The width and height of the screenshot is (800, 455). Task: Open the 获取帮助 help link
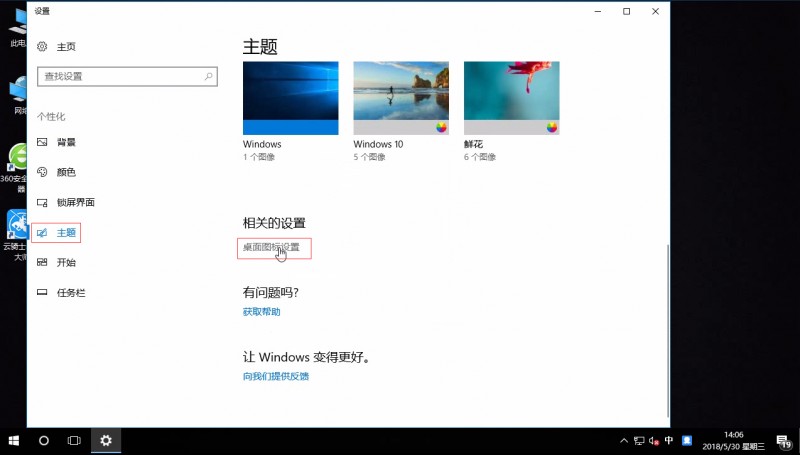point(261,312)
